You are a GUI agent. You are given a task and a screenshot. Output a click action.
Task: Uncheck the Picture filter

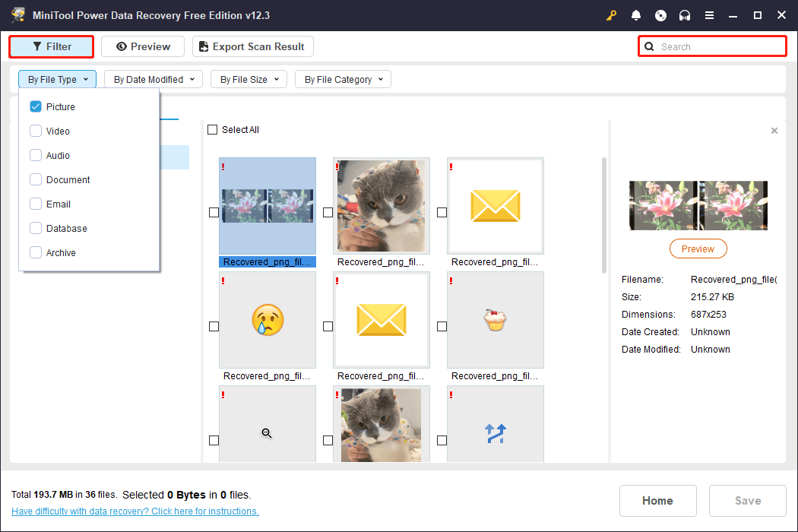[x=35, y=106]
